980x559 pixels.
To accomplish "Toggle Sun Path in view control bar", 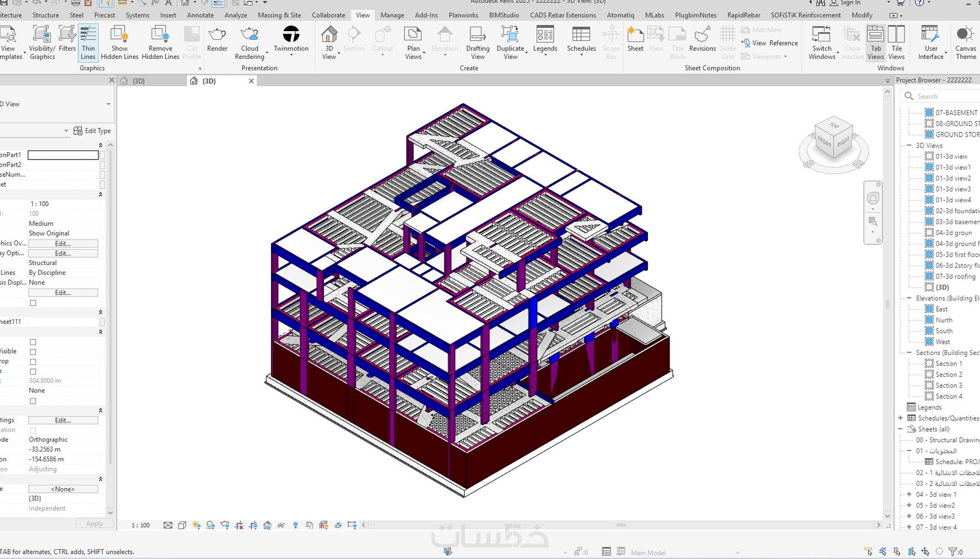I will click(x=197, y=525).
